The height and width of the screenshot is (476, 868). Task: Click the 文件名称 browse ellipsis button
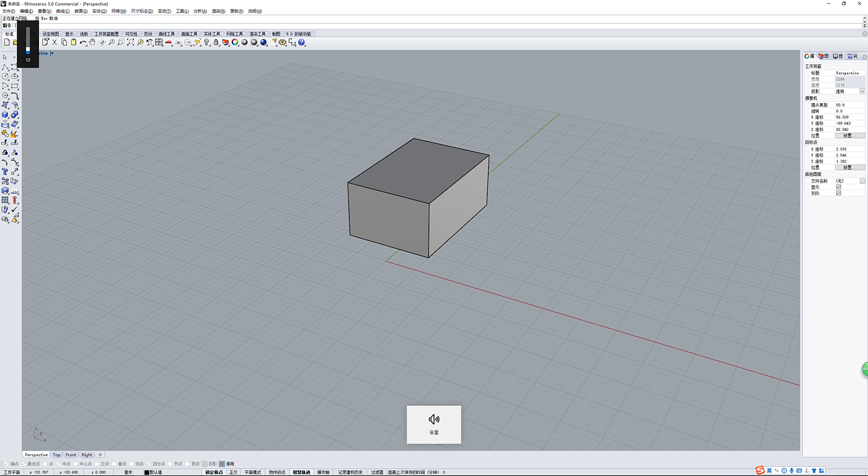(862, 181)
